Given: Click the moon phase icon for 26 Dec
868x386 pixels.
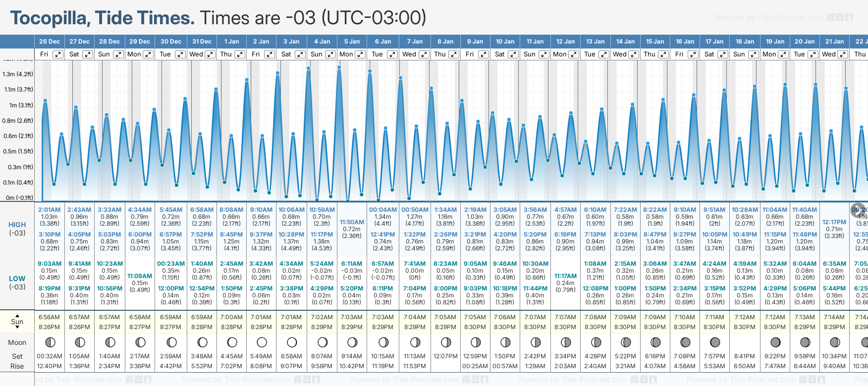Looking at the screenshot, I should click(x=50, y=342).
